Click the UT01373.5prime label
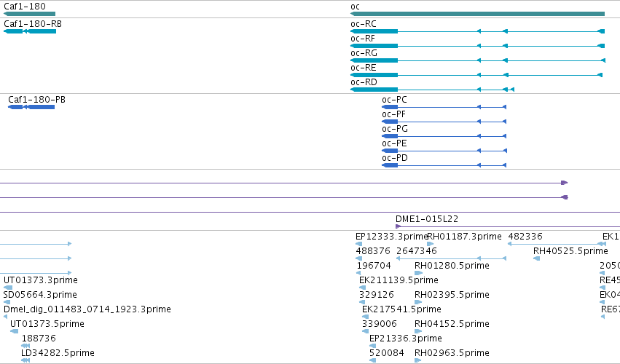This screenshot has height=364, width=620. pos(47,324)
